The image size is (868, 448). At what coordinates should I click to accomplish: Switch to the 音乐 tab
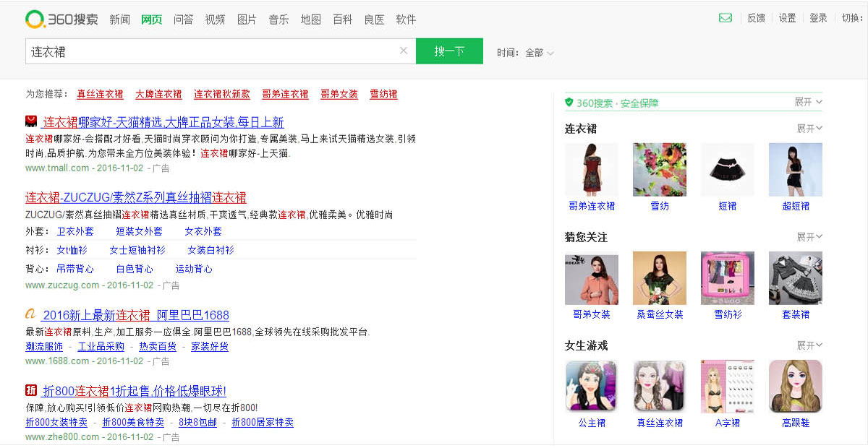(279, 20)
